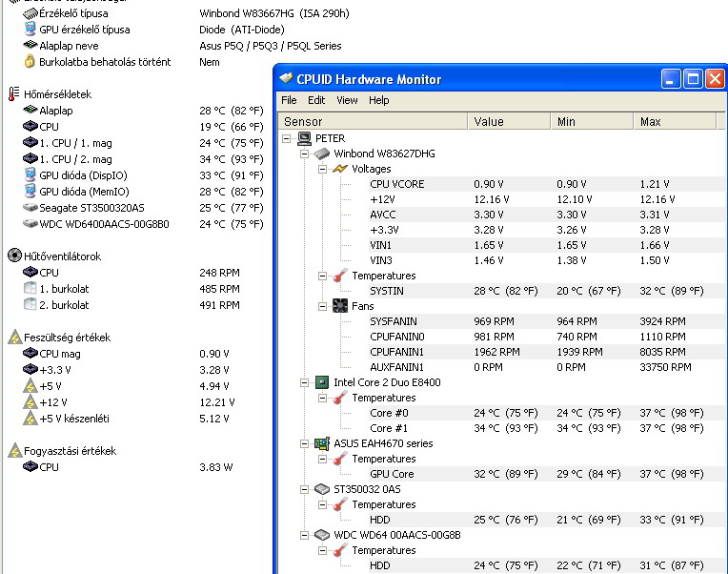
Task: Select the CPUFANIN1 fan row
Action: (x=546, y=352)
